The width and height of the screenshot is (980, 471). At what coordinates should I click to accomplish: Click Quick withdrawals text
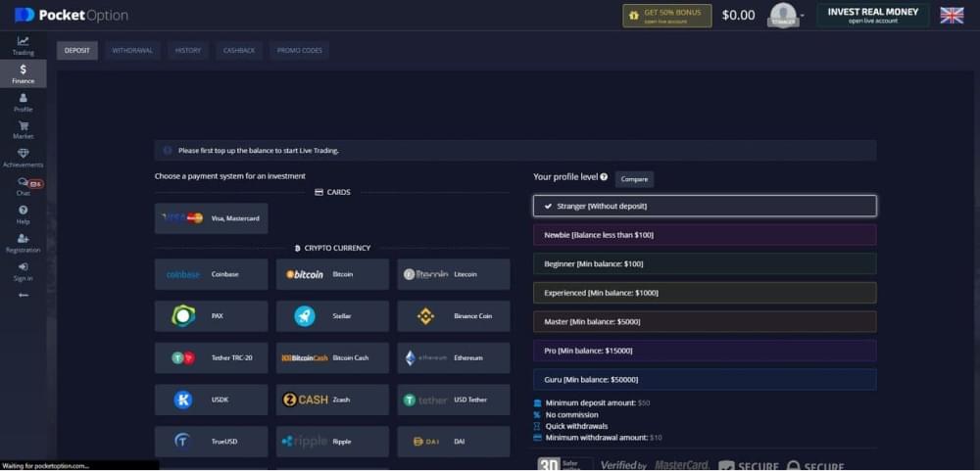[x=576, y=426]
